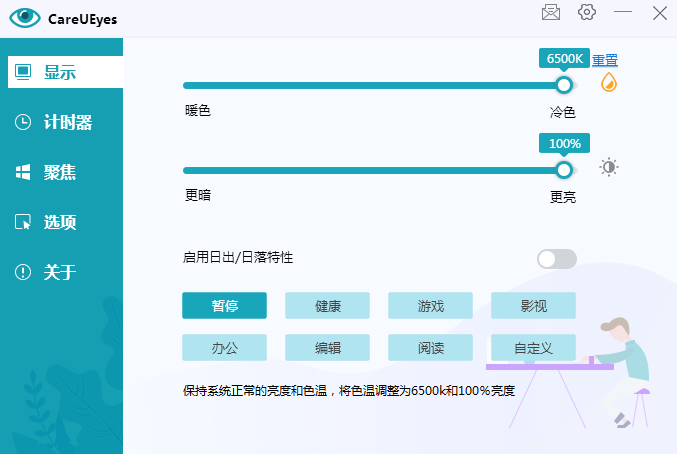Viewport: 677px width, 454px height.
Task: Pick the 自定义 preset
Action: [x=533, y=347]
